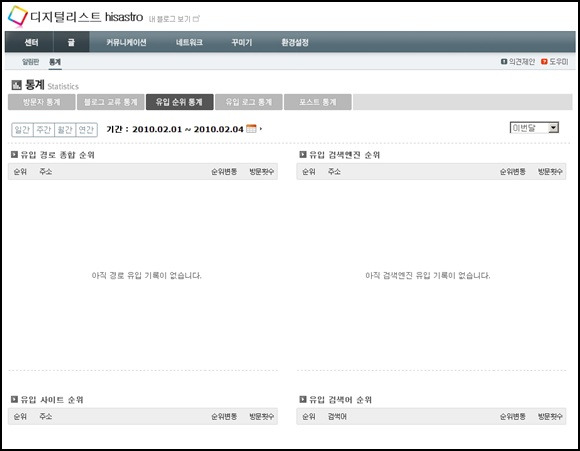Click 순위 header in 유입 검색어 순위 table
Screen dimensions: 580x451
pyautogui.click(x=308, y=417)
